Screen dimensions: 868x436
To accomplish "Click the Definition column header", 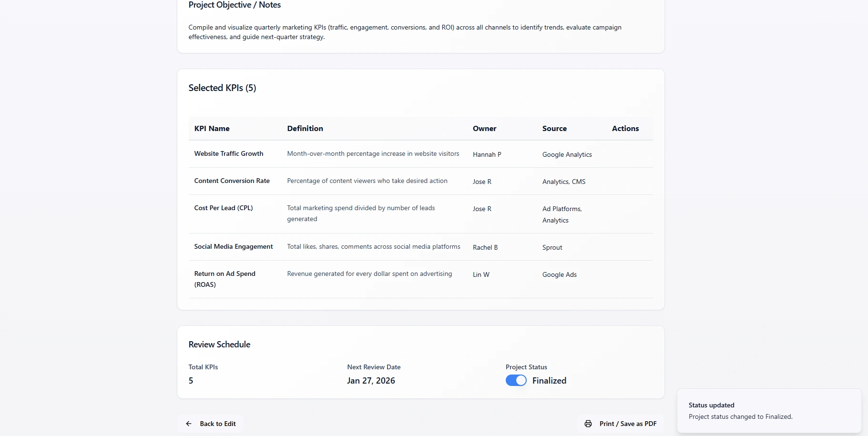I will click(305, 129).
